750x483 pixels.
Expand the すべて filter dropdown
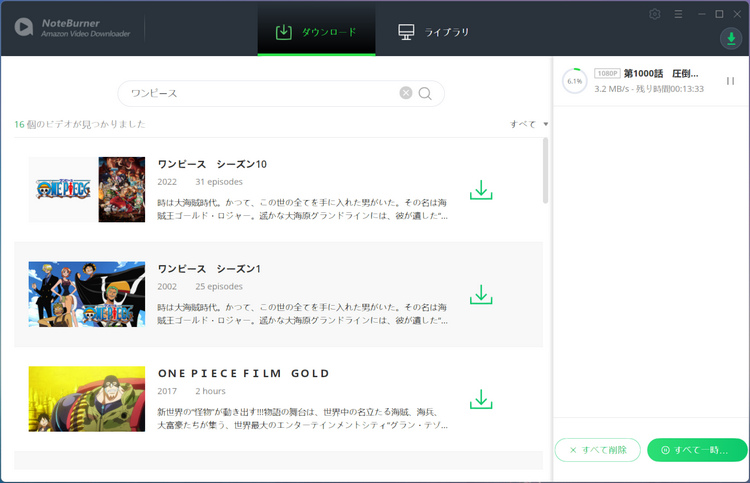[x=529, y=124]
